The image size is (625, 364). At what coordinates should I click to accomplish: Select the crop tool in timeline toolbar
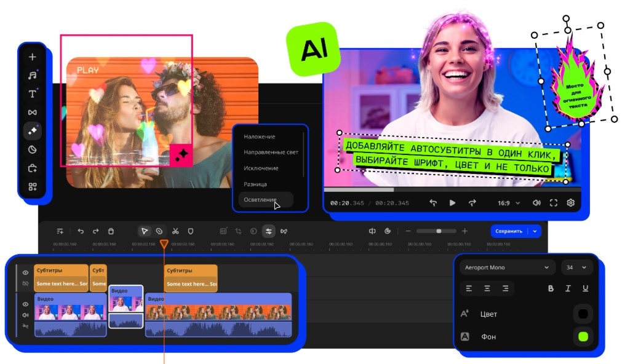tap(238, 231)
